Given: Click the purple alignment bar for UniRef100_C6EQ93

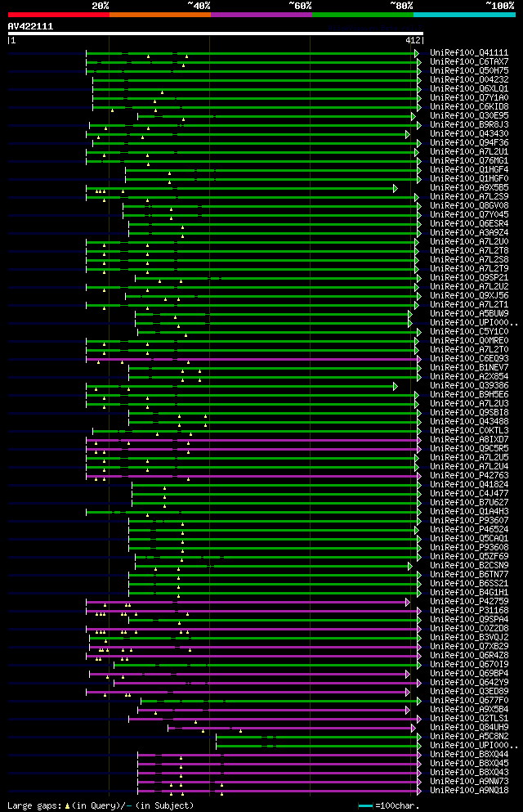Looking at the screenshot, I should pyautogui.click(x=253, y=359).
